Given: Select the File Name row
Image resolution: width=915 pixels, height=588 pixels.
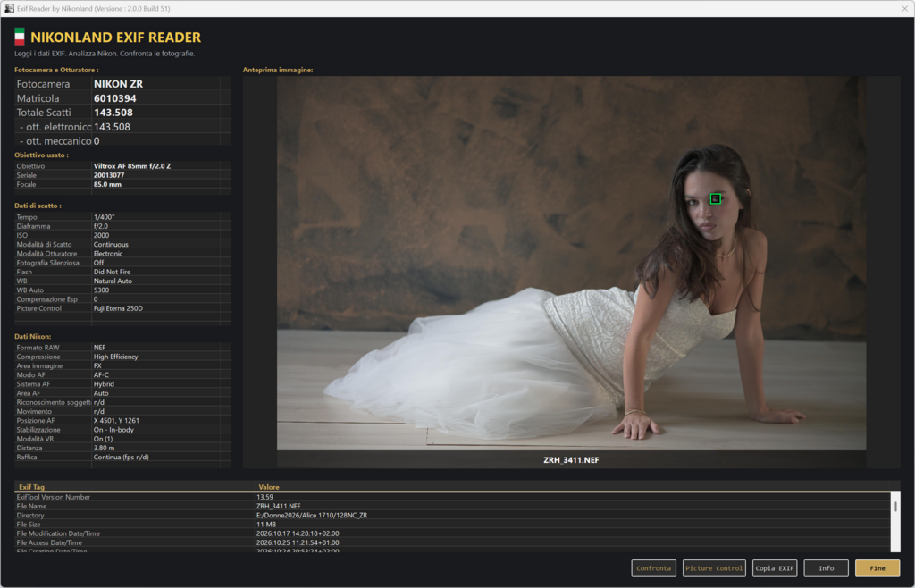Looking at the screenshot, I should click(452, 507).
